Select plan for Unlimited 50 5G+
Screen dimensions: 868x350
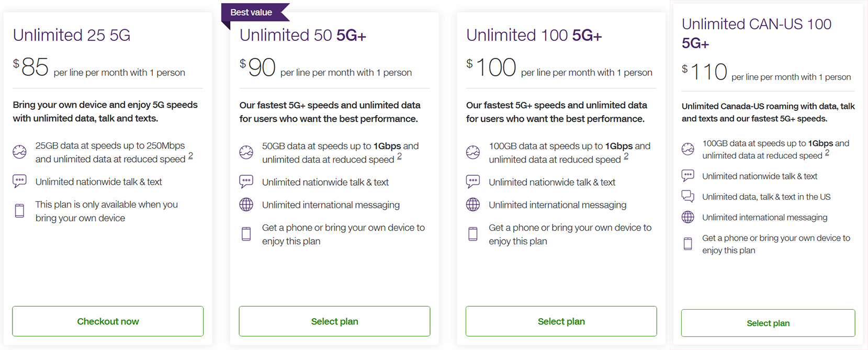point(334,321)
